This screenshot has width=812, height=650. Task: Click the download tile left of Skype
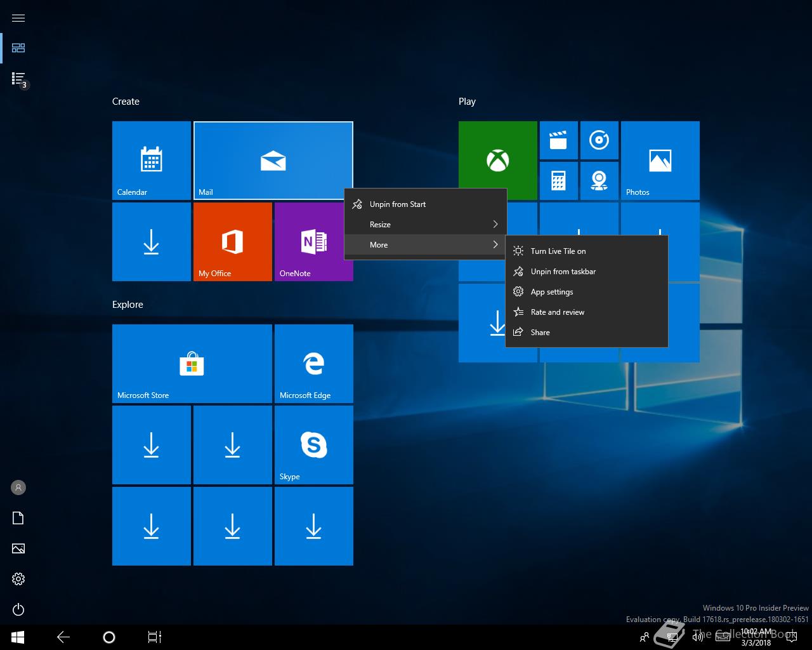[233, 445]
